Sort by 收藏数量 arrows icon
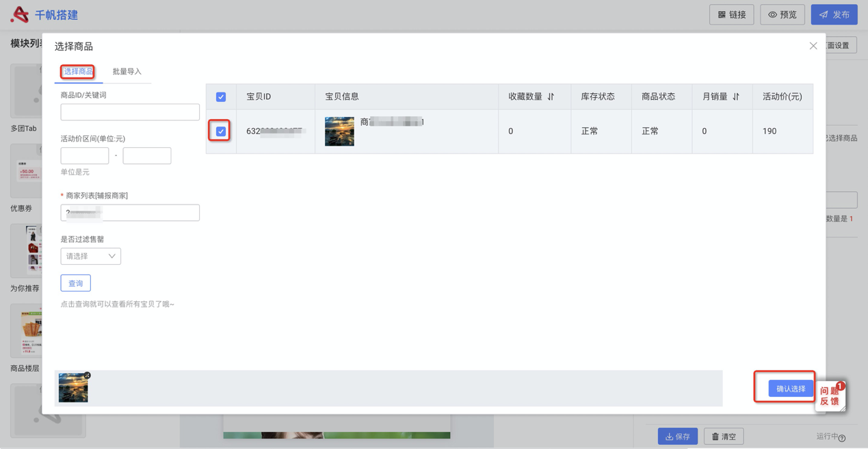The width and height of the screenshot is (868, 449). pos(551,97)
